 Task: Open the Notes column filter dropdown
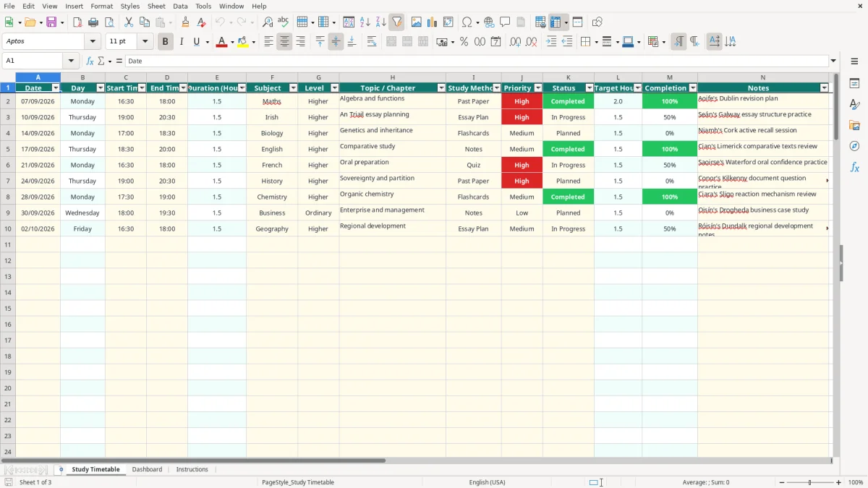[x=824, y=88]
